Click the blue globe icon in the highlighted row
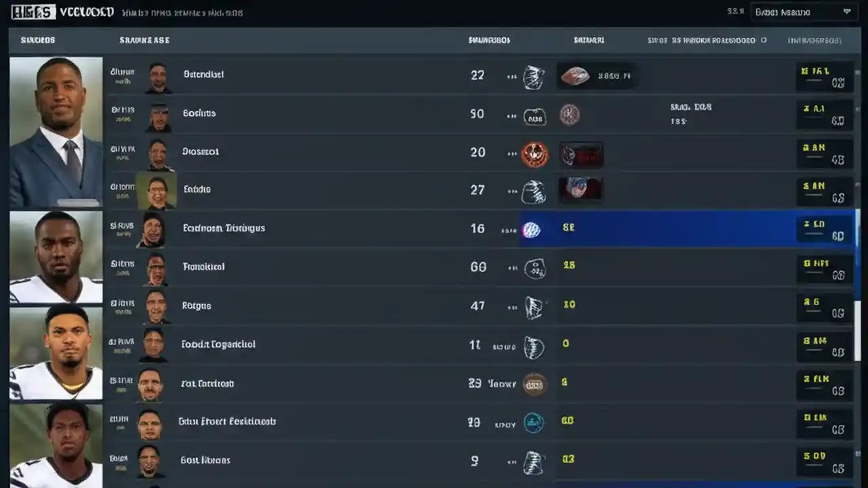 tap(533, 228)
